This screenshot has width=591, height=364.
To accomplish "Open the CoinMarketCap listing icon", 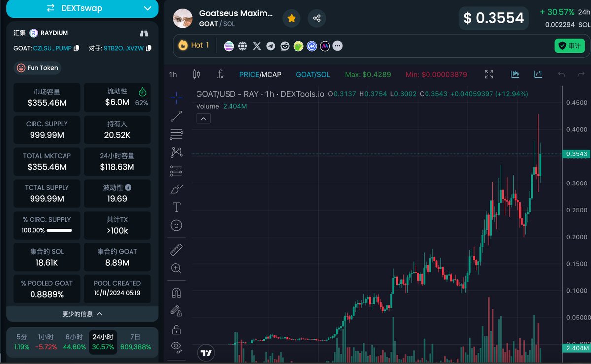I will coord(312,46).
